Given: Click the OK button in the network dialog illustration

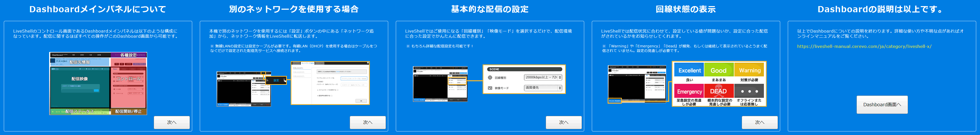Looking at the screenshot, I should [361, 101].
